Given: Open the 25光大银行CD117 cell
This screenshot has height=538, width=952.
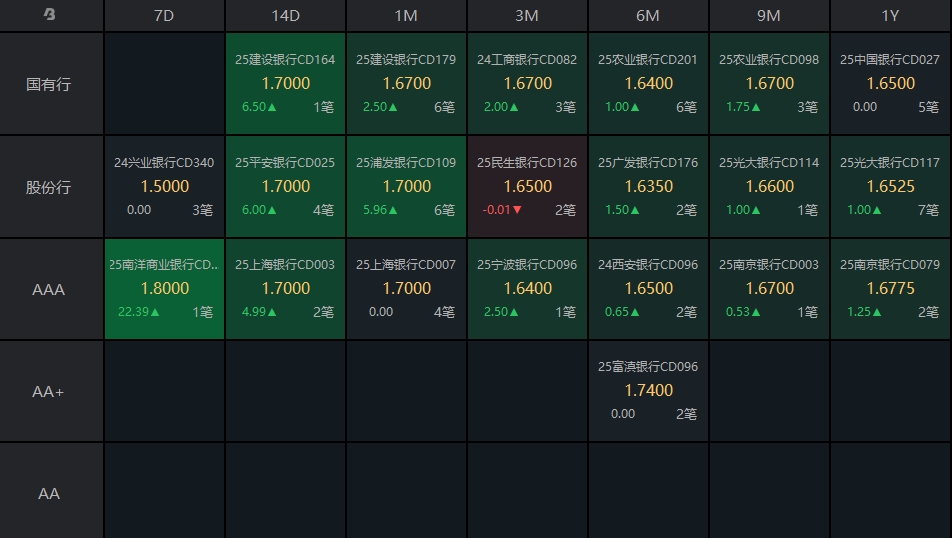Looking at the screenshot, I should 890,186.
